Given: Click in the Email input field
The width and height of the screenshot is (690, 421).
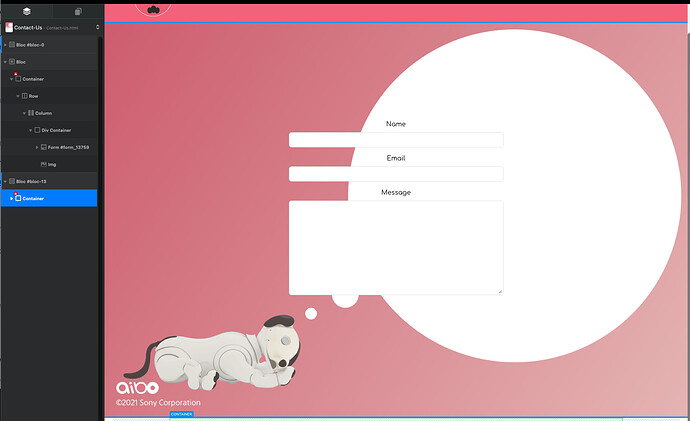Looking at the screenshot, I should click(396, 174).
